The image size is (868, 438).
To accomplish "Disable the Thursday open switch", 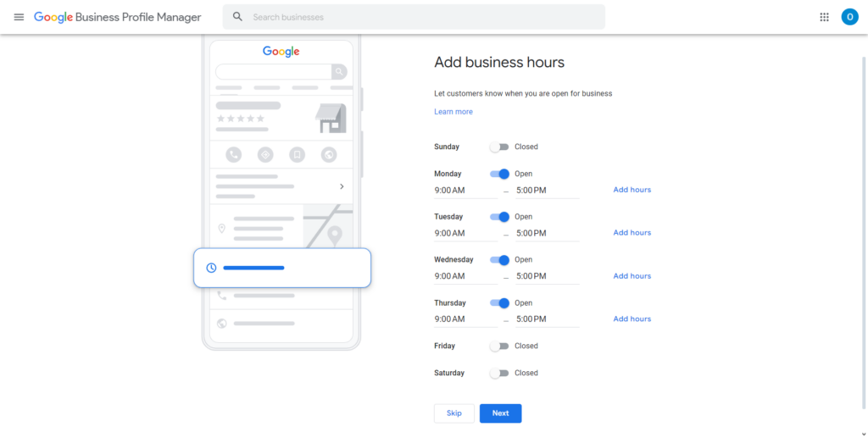I will point(499,303).
